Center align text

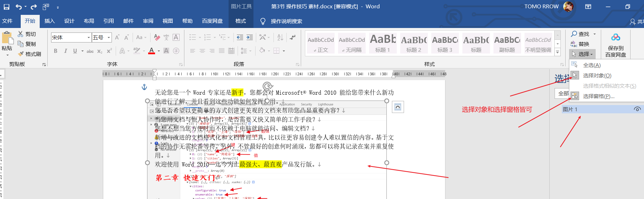(202, 51)
